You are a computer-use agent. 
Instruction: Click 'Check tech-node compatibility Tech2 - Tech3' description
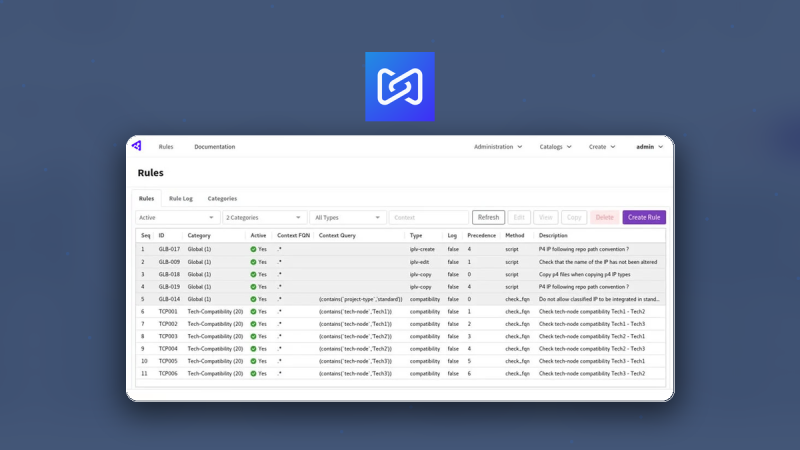592,349
